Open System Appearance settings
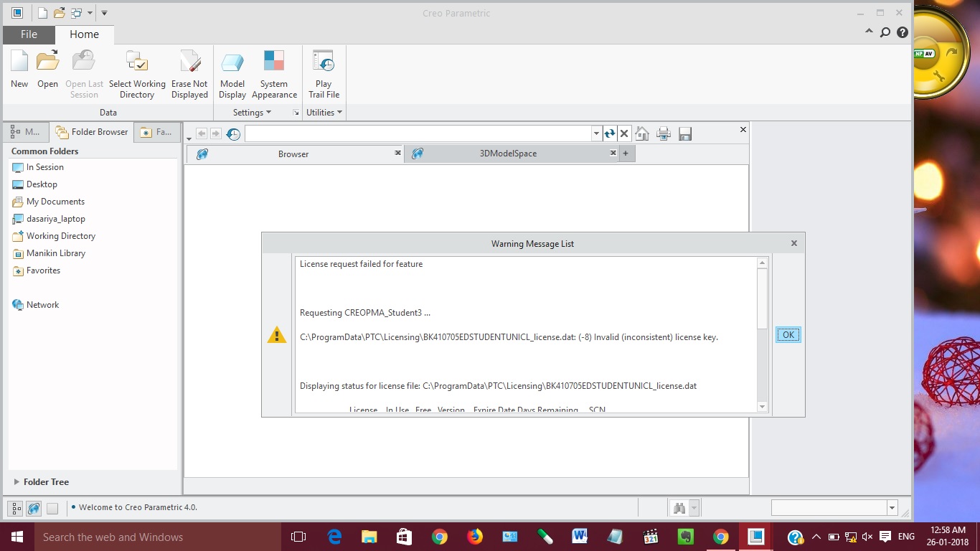 [x=274, y=63]
